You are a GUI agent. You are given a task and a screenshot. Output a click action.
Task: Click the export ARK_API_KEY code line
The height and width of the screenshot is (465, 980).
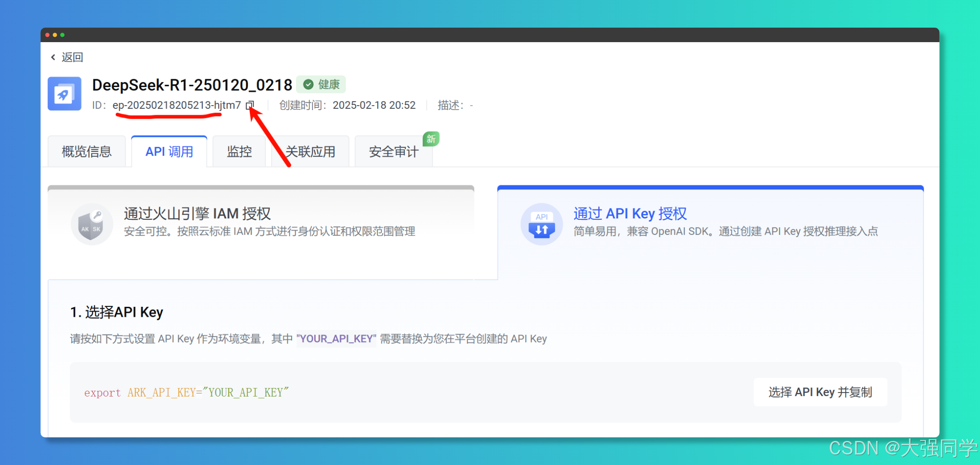click(x=186, y=392)
